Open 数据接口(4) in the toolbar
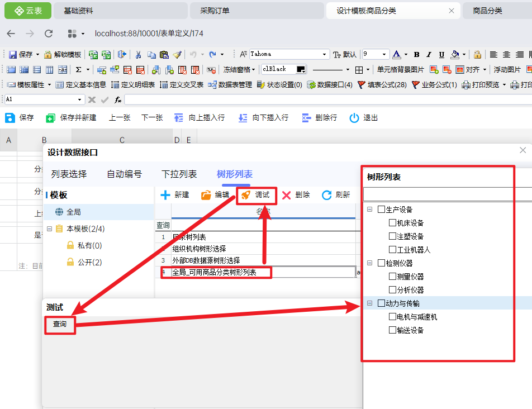Image resolution: width=532 pixels, height=409 pixels. click(330, 85)
